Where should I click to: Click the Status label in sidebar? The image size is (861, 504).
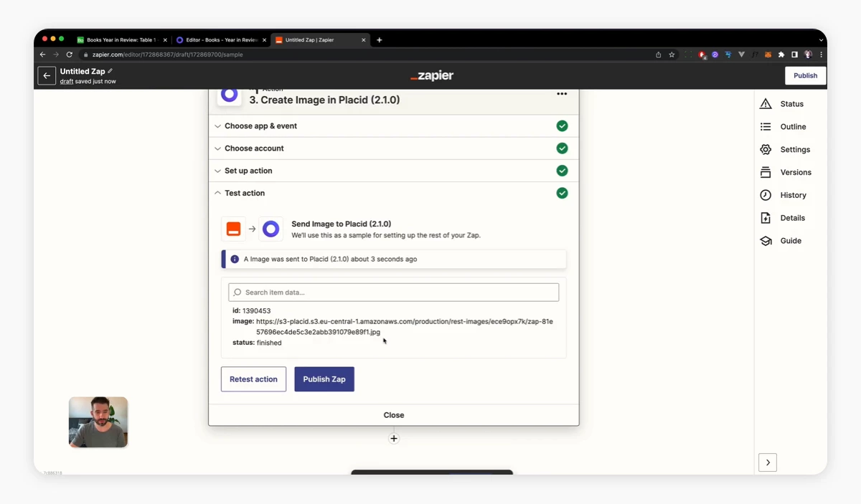(792, 104)
